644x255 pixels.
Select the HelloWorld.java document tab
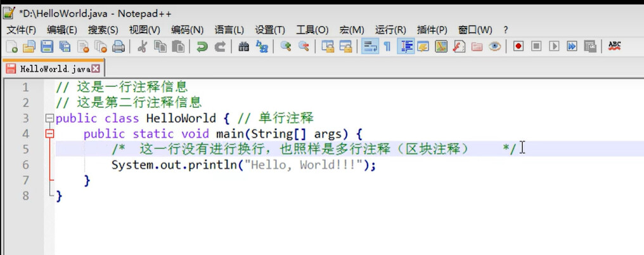tap(53, 69)
